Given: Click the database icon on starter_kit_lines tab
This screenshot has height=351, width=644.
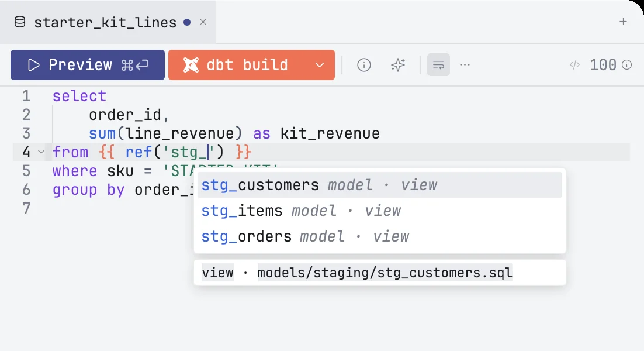Looking at the screenshot, I should 20,22.
